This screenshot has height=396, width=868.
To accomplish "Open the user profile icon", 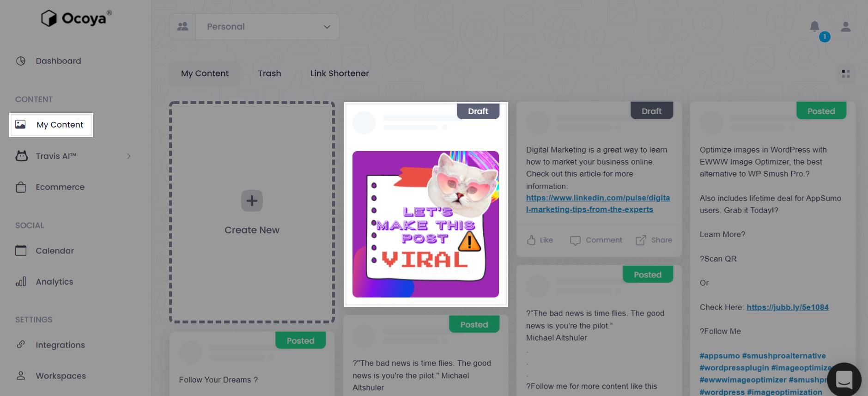I will (845, 27).
